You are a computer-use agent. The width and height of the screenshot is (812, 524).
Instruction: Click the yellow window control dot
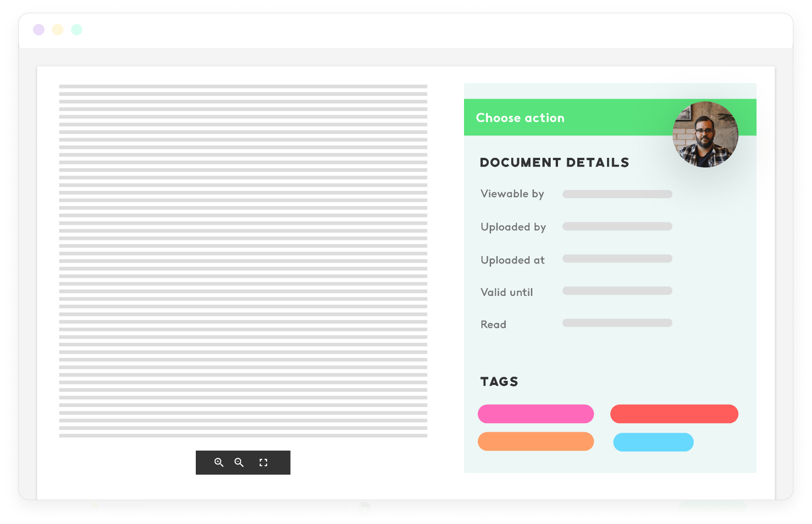click(58, 29)
